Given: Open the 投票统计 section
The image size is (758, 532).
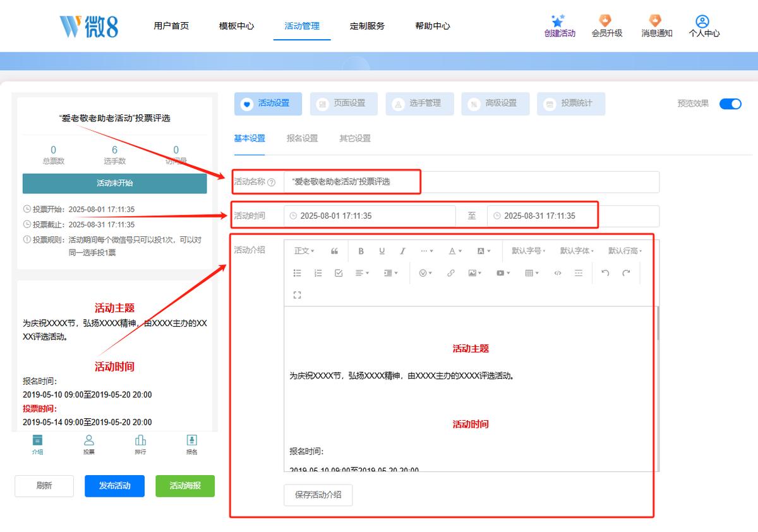Looking at the screenshot, I should [x=571, y=104].
